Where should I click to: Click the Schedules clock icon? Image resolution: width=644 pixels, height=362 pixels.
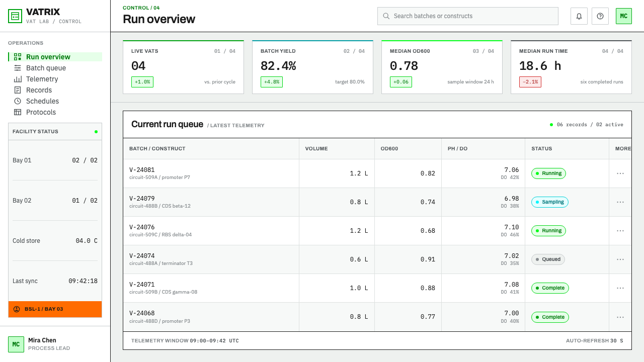point(18,101)
